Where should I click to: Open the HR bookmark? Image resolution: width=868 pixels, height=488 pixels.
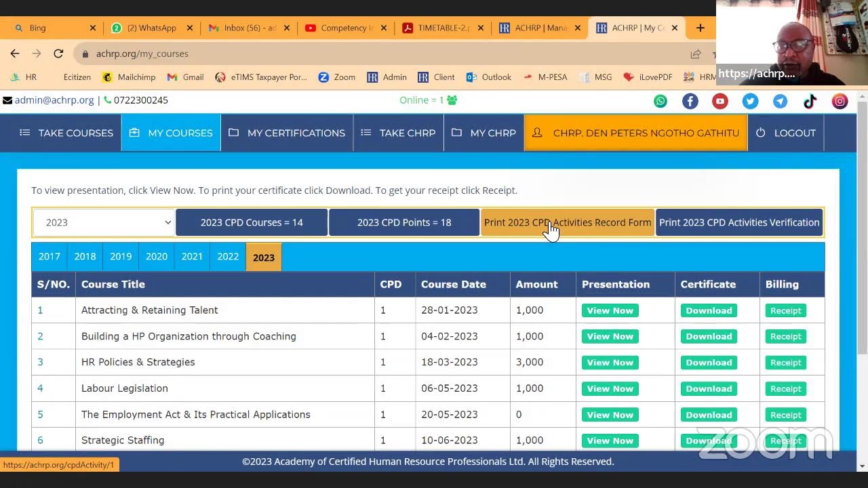click(x=24, y=77)
